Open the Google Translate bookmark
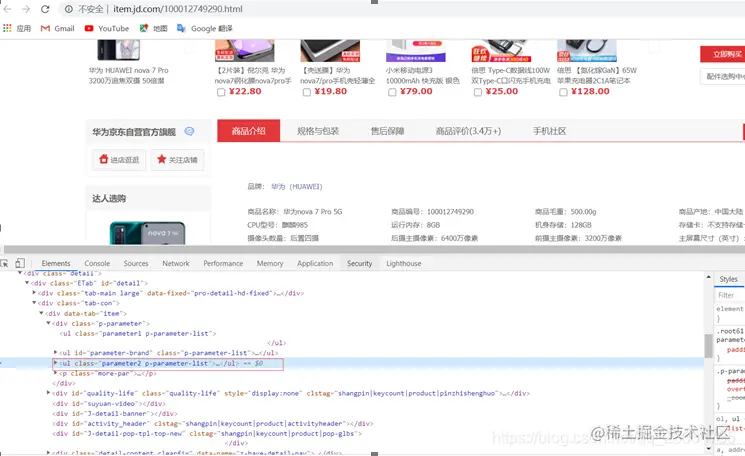 click(x=205, y=28)
